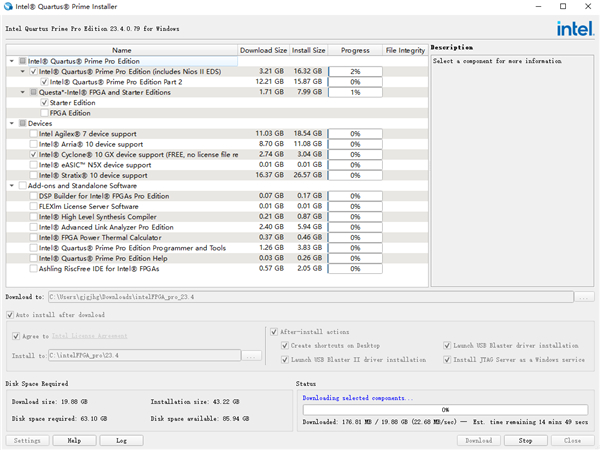The width and height of the screenshot is (600, 450).
Task: Toggle Create shortcuts on Desktop
Action: [x=285, y=346]
